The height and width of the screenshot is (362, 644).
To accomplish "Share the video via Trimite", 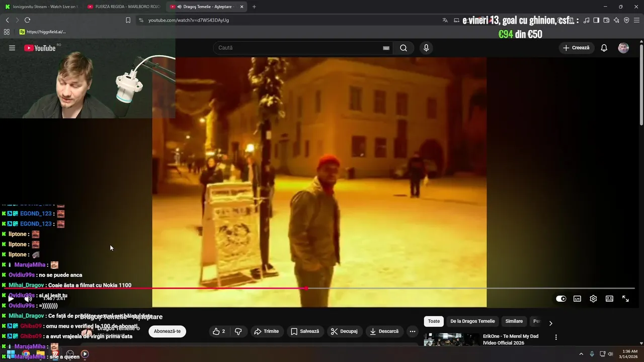I will click(266, 331).
